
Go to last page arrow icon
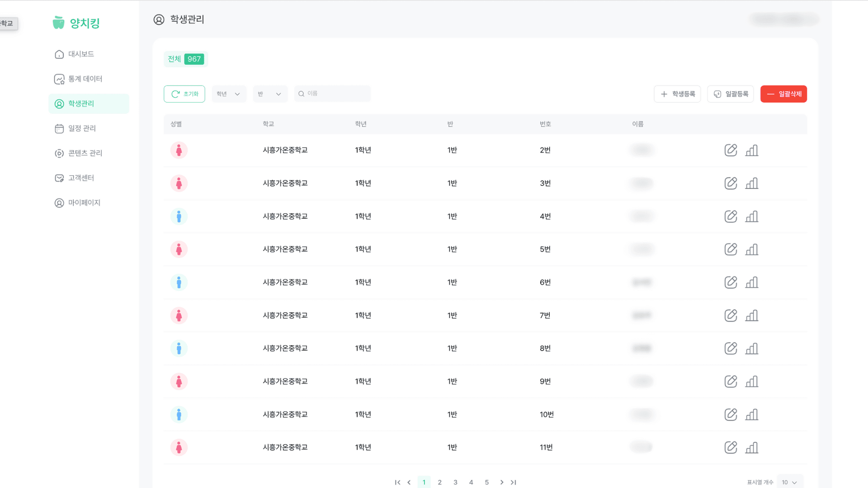pos(513,482)
